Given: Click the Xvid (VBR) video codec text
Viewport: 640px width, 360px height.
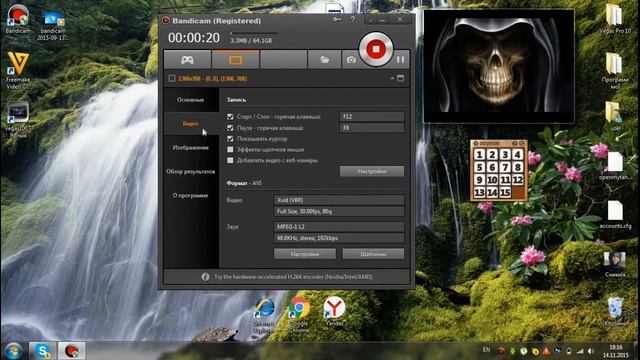Looking at the screenshot, I should tap(290, 200).
